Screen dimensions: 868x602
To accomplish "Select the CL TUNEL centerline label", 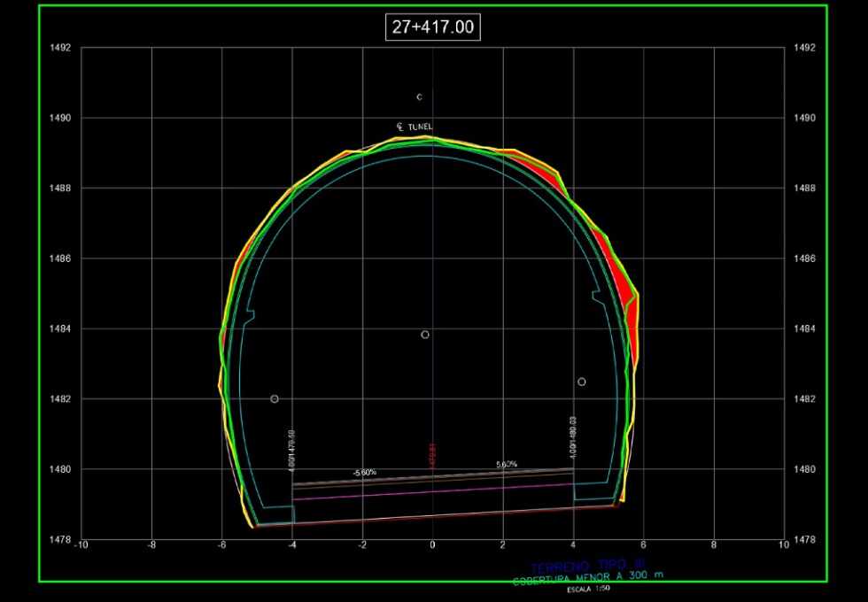I will pos(415,127).
